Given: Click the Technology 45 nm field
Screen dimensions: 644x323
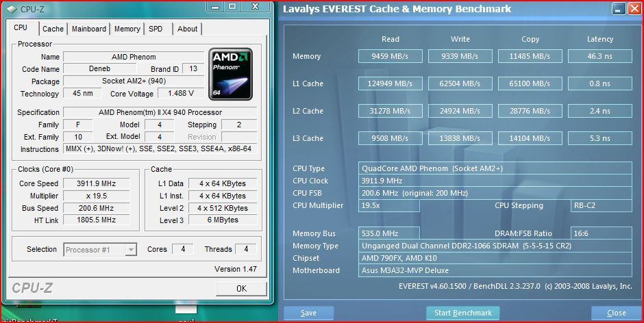Looking at the screenshot, I should 82,93.
